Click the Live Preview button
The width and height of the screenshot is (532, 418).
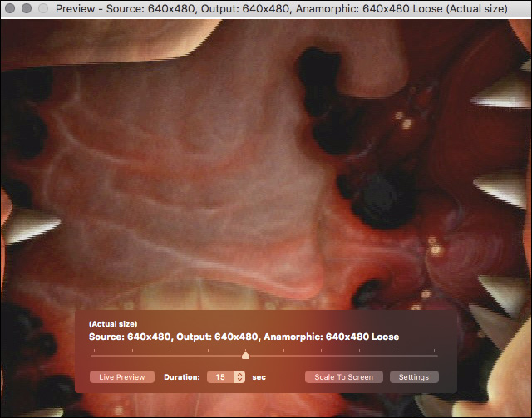(x=122, y=377)
